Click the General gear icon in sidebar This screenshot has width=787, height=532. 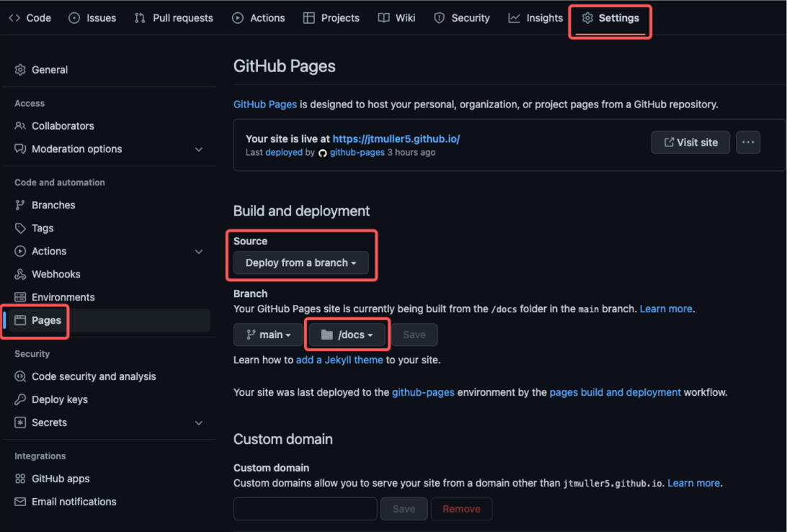click(20, 70)
